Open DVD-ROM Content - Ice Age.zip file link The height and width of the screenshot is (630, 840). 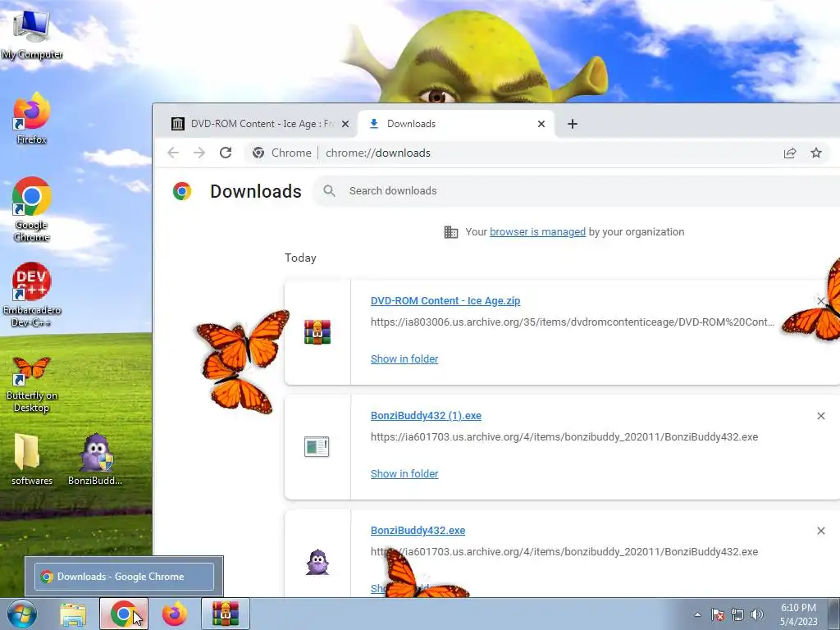click(x=445, y=300)
